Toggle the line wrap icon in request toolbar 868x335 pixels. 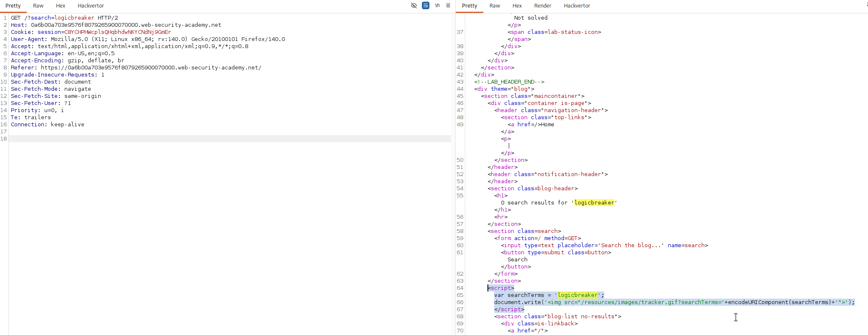pos(426,5)
